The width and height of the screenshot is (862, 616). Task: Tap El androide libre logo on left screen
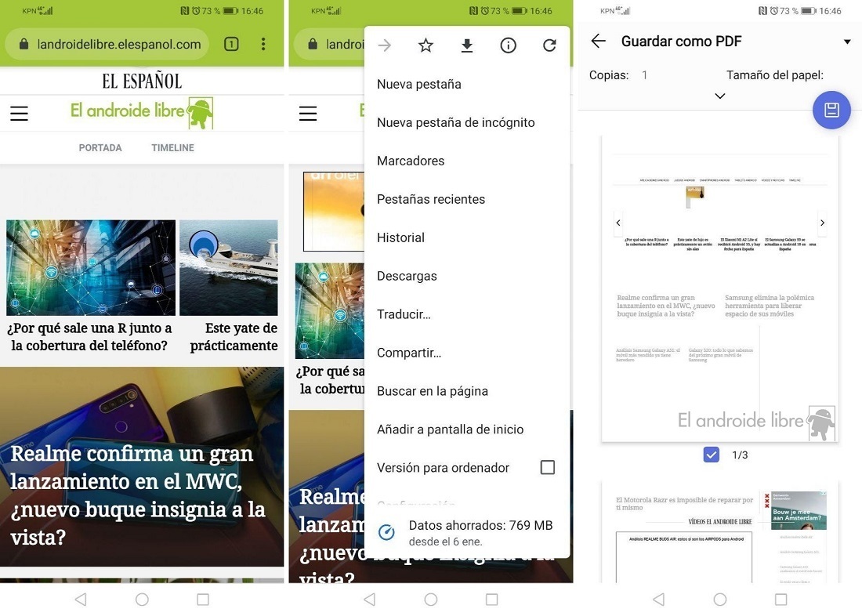coord(142,112)
